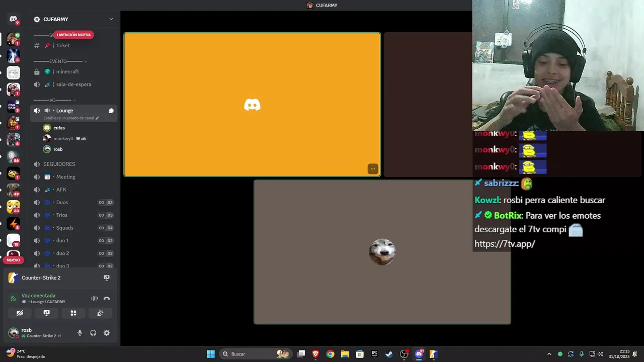Open Counter-Strike 2 taskbar icon
Screen dimensions: 644x362
(x=433, y=354)
